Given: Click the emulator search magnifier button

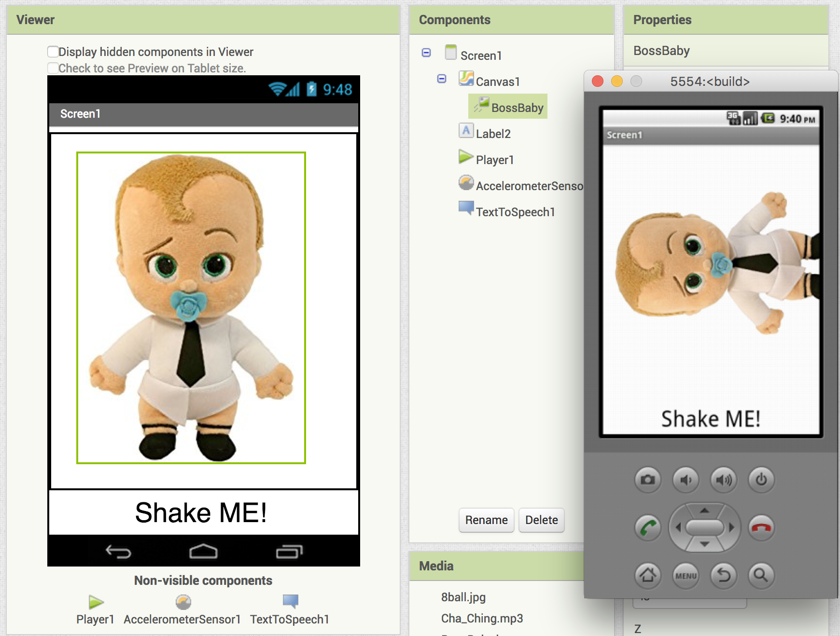Looking at the screenshot, I should 761,575.
